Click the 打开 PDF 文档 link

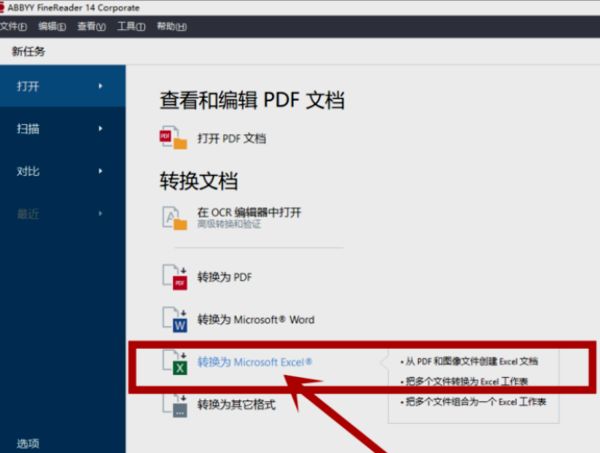pyautogui.click(x=232, y=138)
